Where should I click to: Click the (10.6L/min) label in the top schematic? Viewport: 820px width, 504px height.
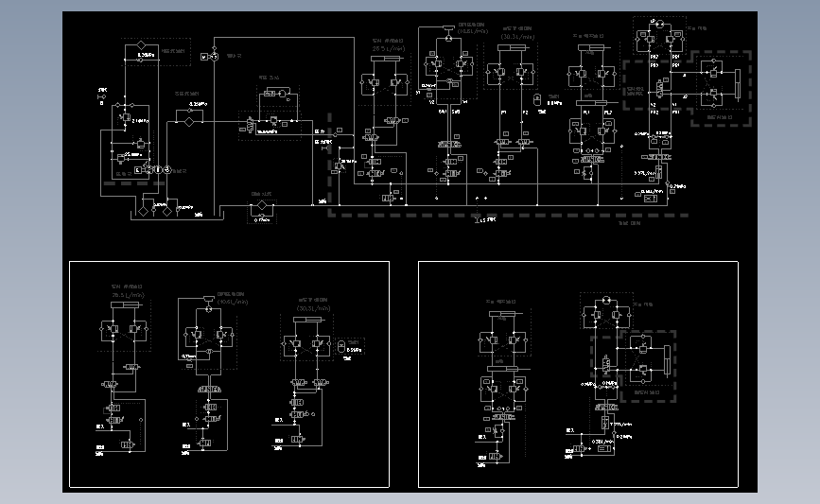pos(472,31)
